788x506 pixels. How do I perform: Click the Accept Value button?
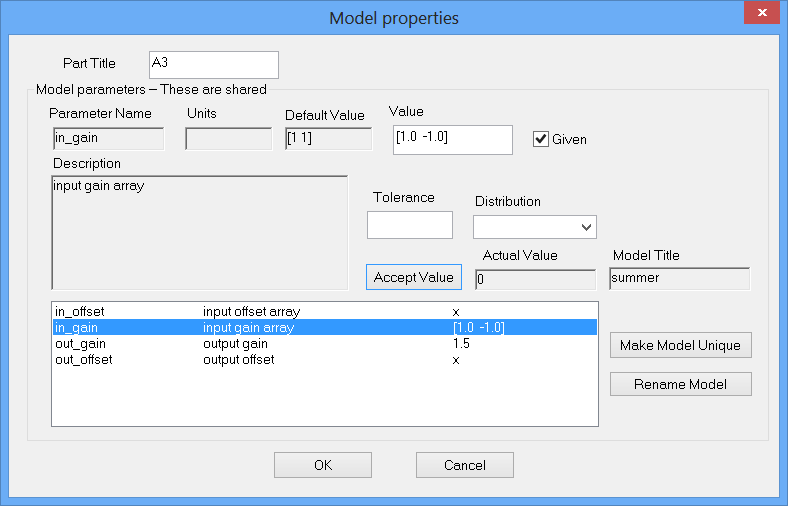point(414,277)
